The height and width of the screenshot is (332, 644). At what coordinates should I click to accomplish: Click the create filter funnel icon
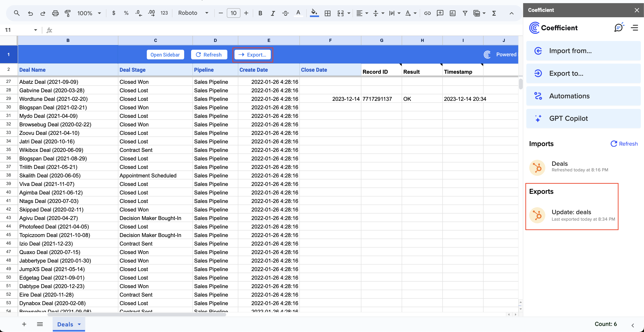(465, 13)
